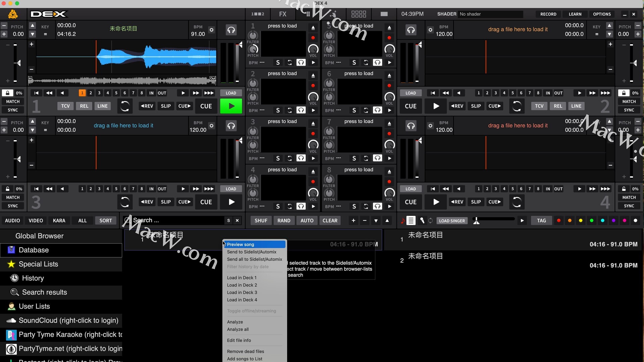644x362 pixels.
Task: Click Deck 1 key down arrow
Action: point(33,34)
